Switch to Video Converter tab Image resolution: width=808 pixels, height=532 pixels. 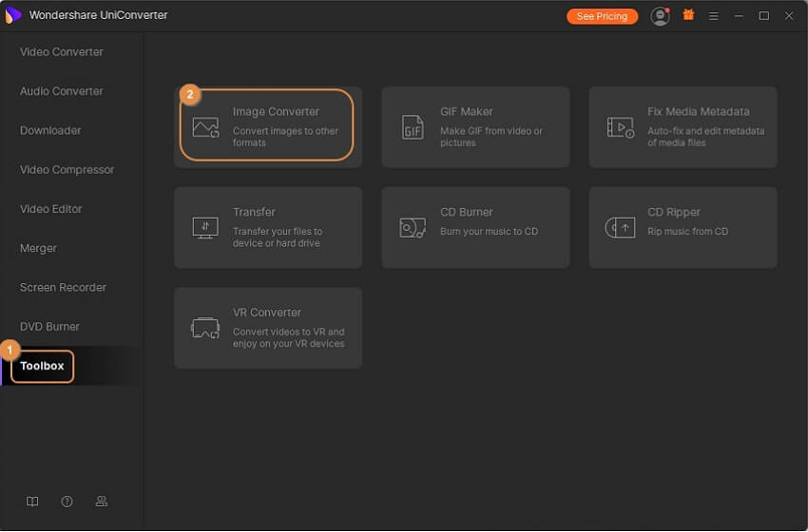62,52
